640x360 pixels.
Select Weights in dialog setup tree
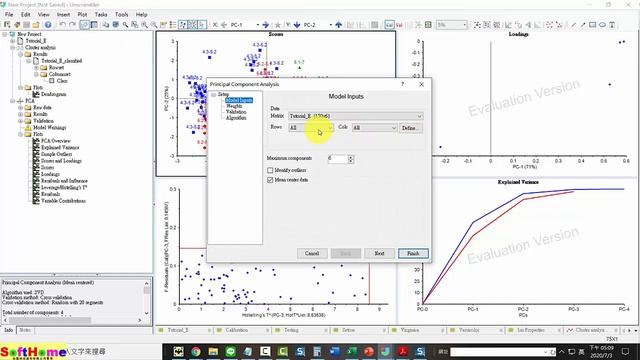tap(234, 106)
